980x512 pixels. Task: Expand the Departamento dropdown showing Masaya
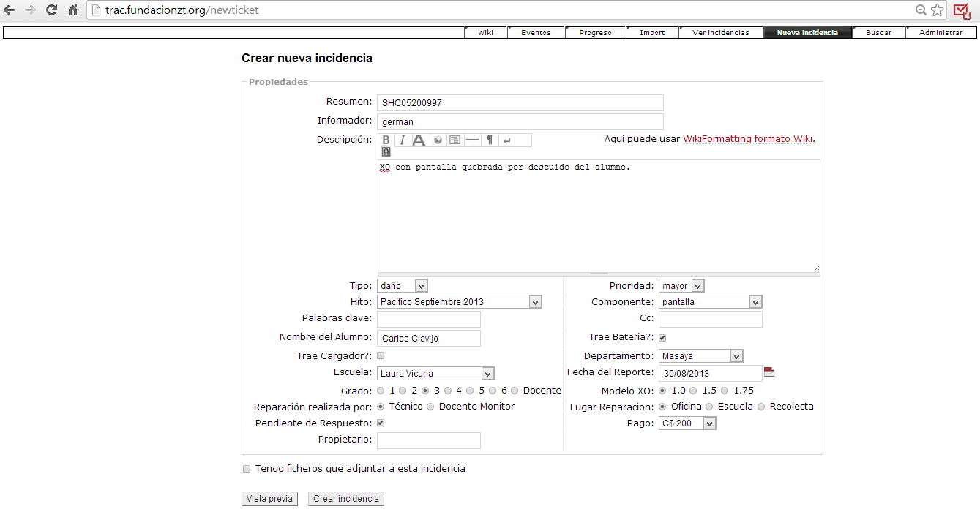pyautogui.click(x=700, y=356)
